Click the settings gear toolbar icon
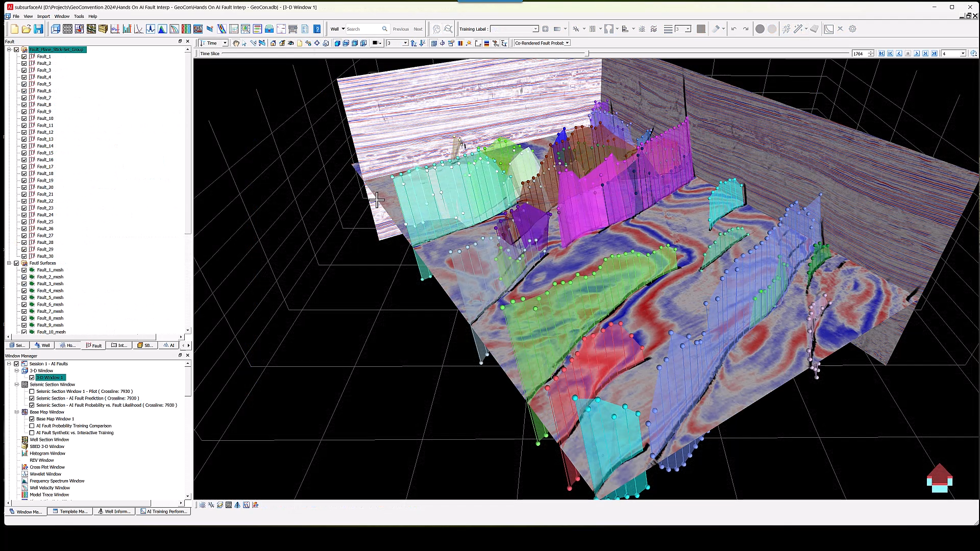 (852, 29)
